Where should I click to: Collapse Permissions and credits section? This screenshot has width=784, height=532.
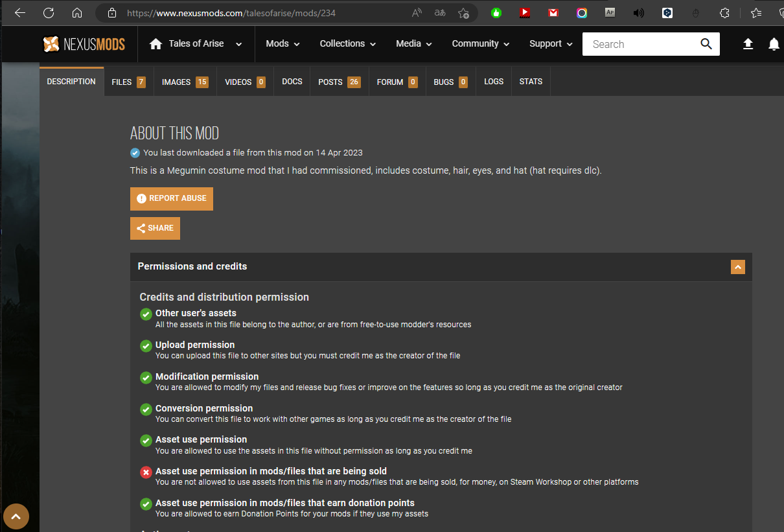point(737,267)
